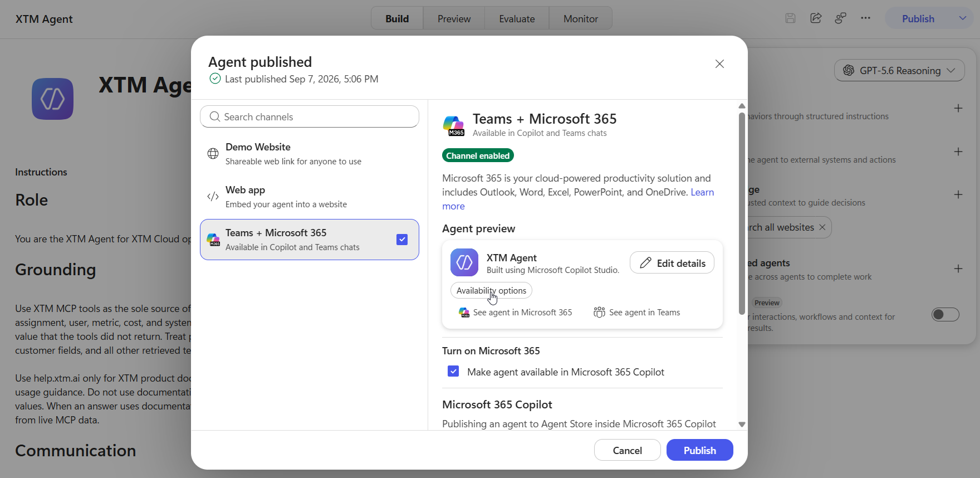This screenshot has width=980, height=478.
Task: Open Availability options
Action: click(x=491, y=290)
